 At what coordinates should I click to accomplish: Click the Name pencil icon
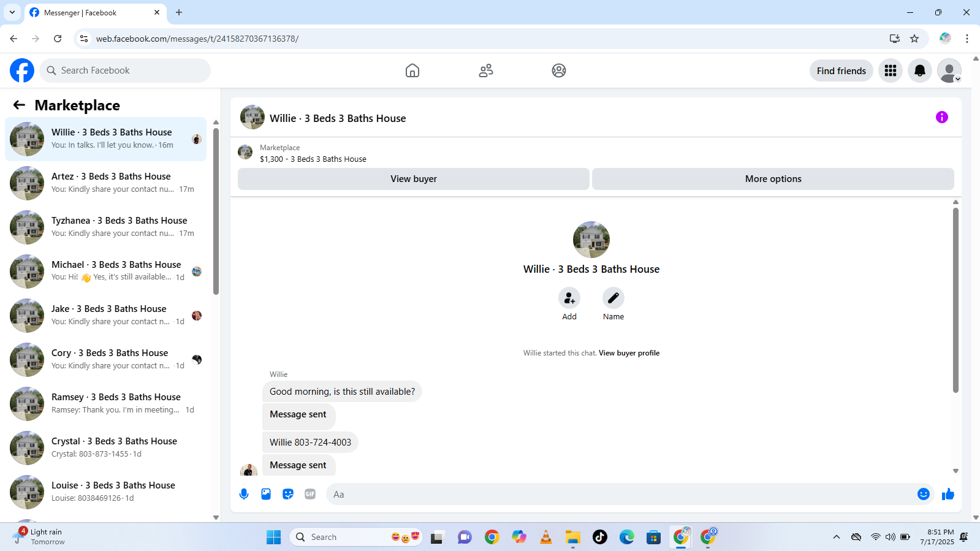tap(613, 298)
